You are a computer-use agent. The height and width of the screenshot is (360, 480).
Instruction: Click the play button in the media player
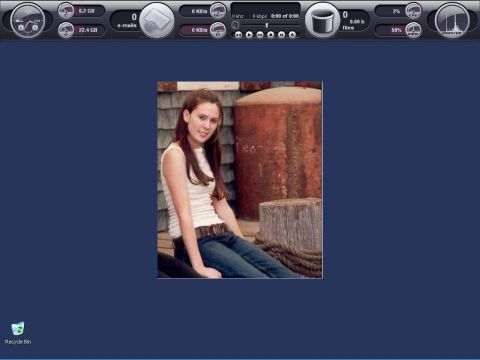coord(249,34)
